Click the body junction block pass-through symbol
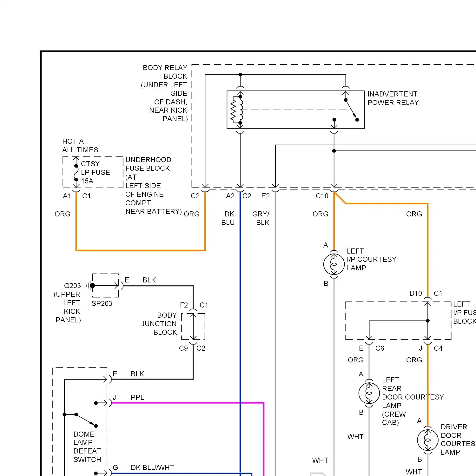 click(x=193, y=327)
